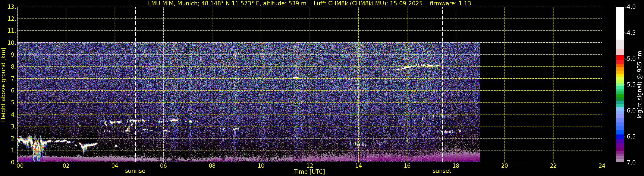Click the 'sunrise' label below the time axis

tap(135, 171)
